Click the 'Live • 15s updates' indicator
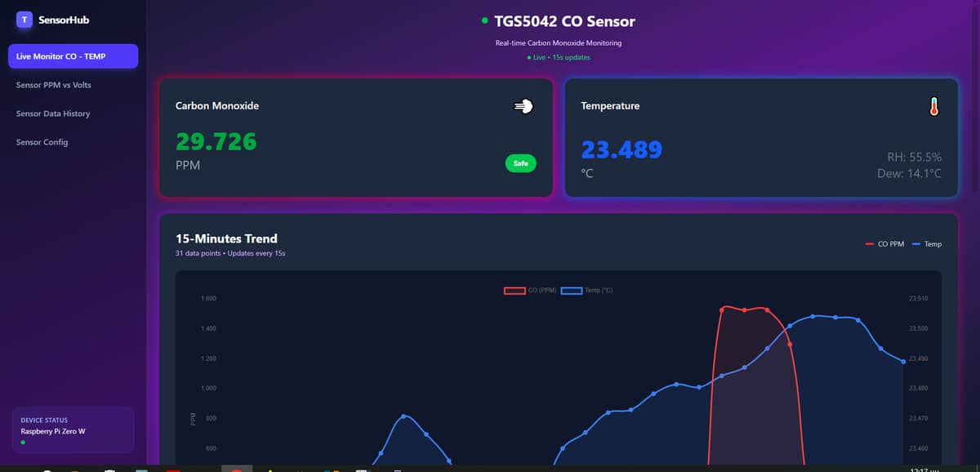980x472 pixels. [559, 57]
